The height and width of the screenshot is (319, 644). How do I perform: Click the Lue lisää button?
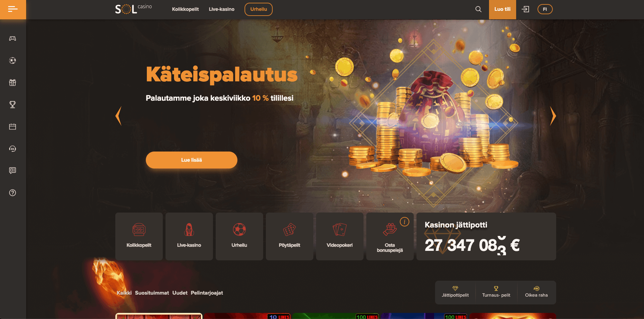pyautogui.click(x=192, y=160)
